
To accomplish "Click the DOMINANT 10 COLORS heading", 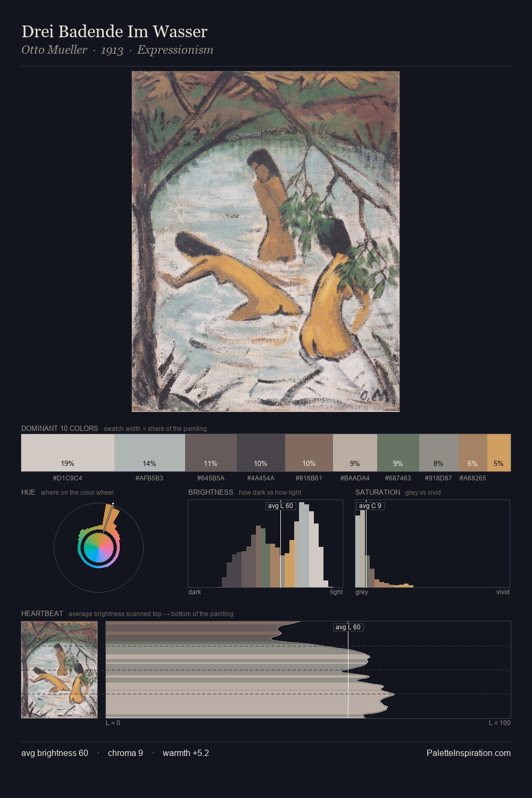I will [60, 428].
